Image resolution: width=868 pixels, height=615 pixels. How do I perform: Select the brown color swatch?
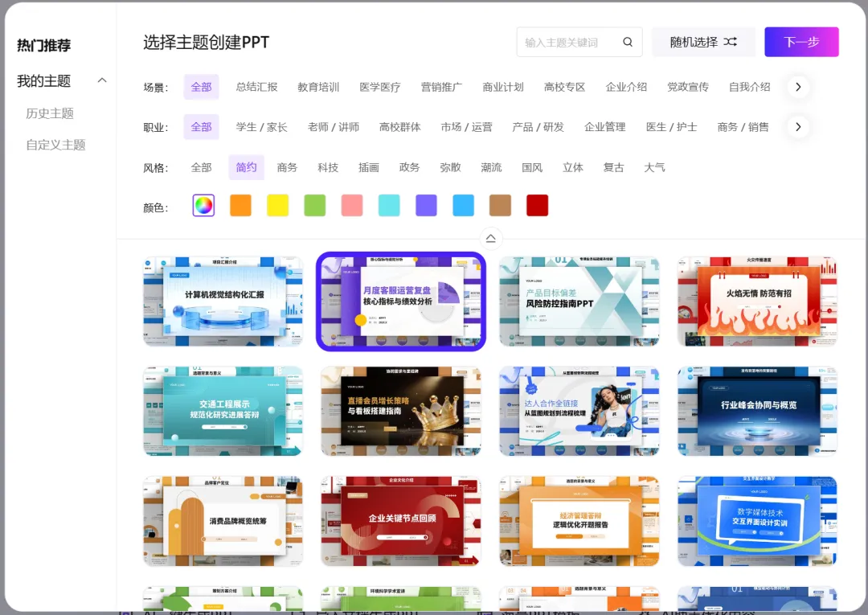tap(500, 205)
